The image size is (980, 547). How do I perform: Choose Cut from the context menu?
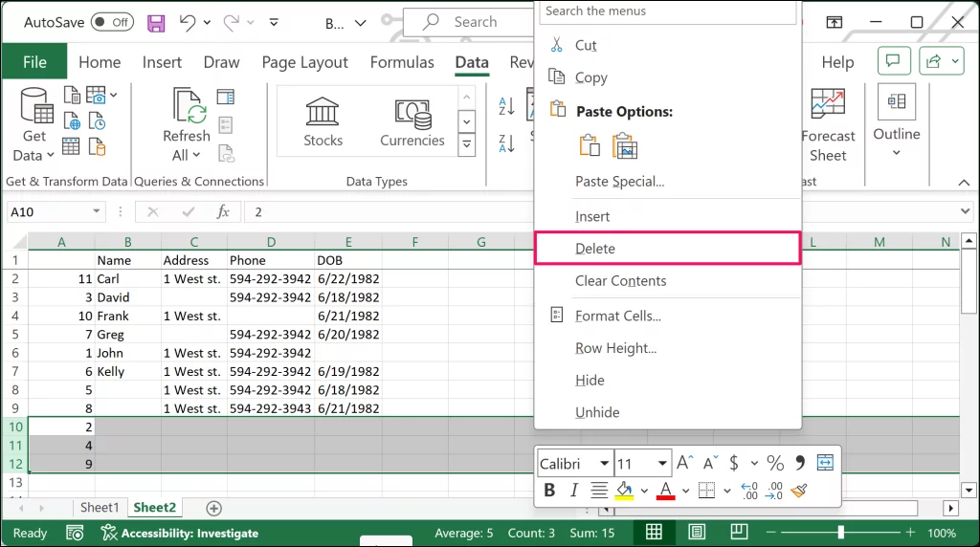pyautogui.click(x=667, y=45)
